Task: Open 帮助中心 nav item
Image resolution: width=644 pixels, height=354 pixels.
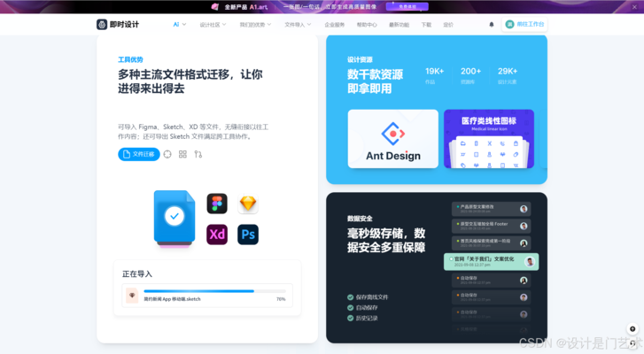Action: point(367,25)
